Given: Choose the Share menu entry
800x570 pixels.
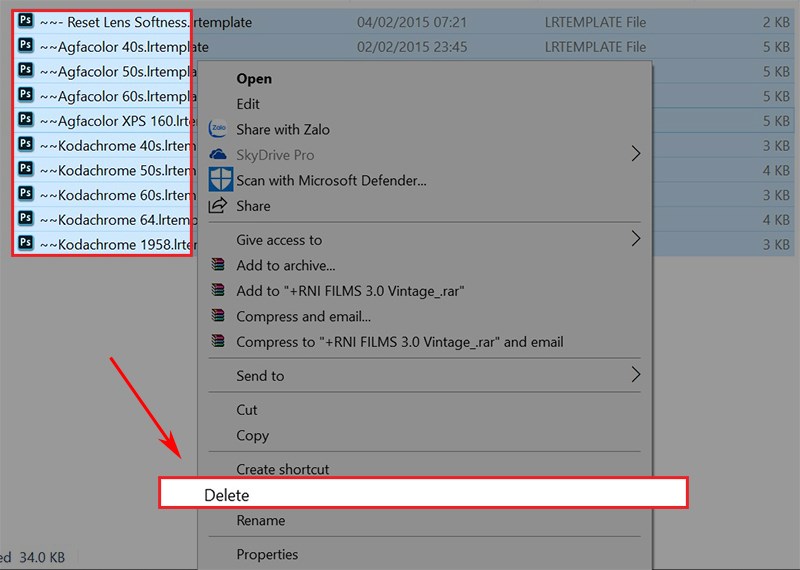Looking at the screenshot, I should pos(253,206).
